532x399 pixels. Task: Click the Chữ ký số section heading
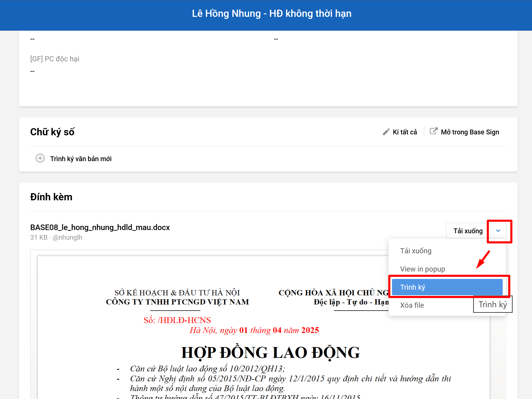coord(52,132)
